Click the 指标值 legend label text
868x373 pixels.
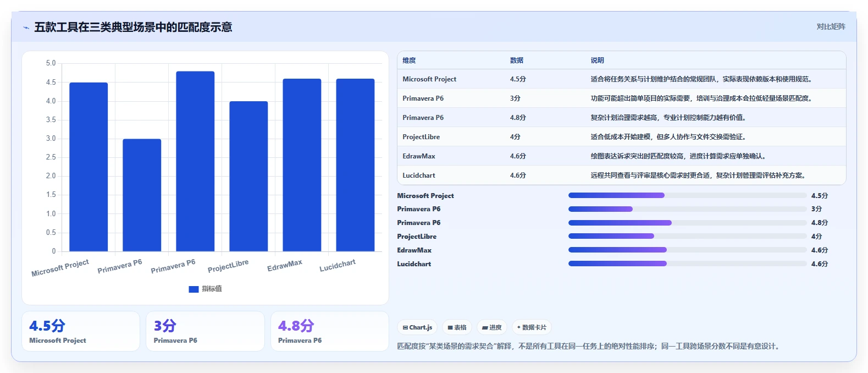(212, 289)
